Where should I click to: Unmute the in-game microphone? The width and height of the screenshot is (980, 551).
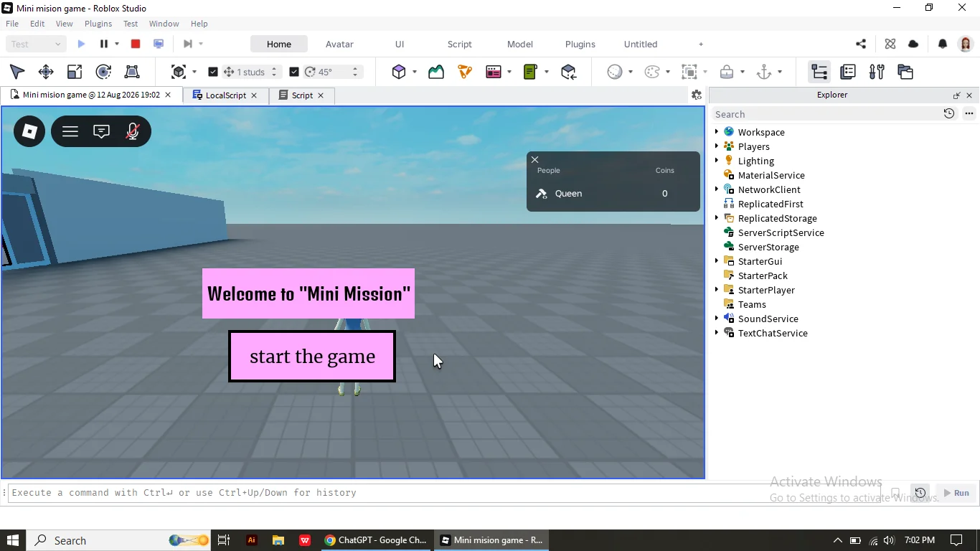[133, 131]
